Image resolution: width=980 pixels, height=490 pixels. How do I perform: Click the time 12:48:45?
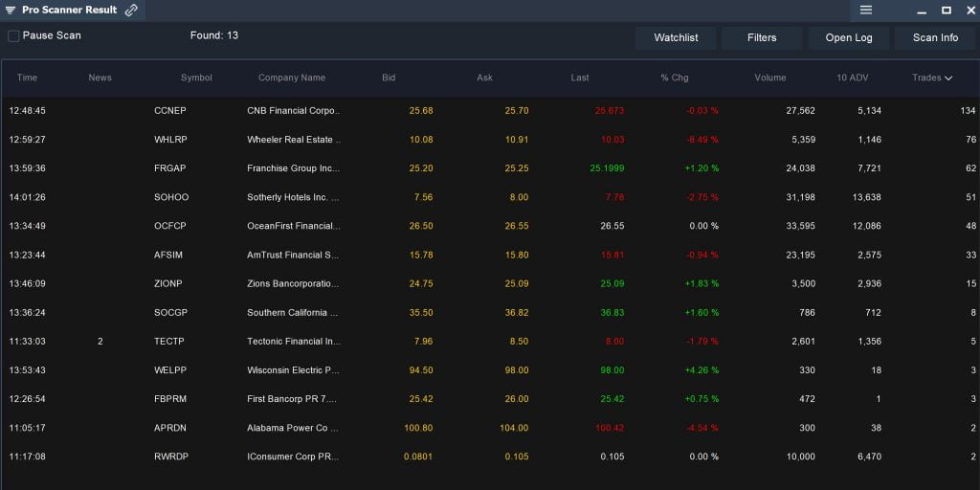tap(27, 111)
